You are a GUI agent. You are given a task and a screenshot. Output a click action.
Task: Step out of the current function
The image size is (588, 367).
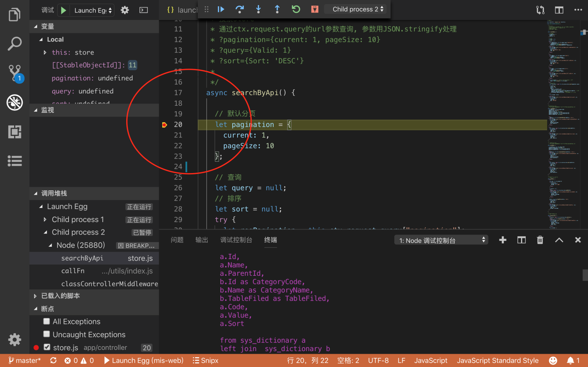(277, 9)
